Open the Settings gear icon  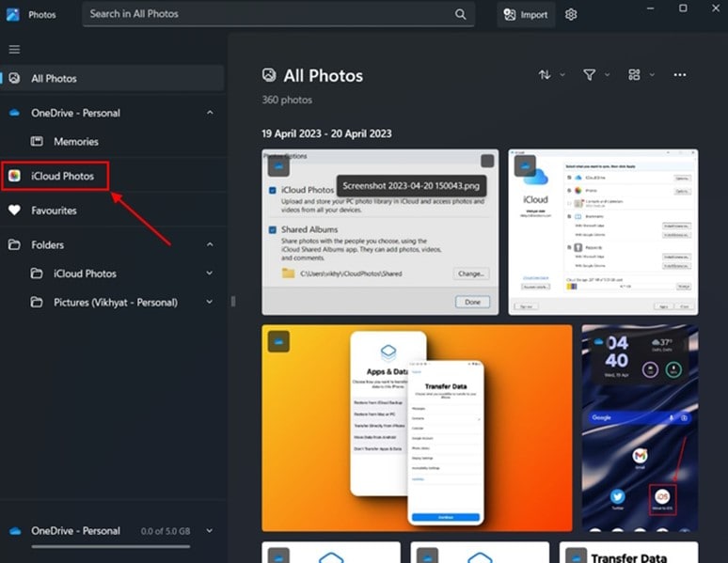[571, 14]
